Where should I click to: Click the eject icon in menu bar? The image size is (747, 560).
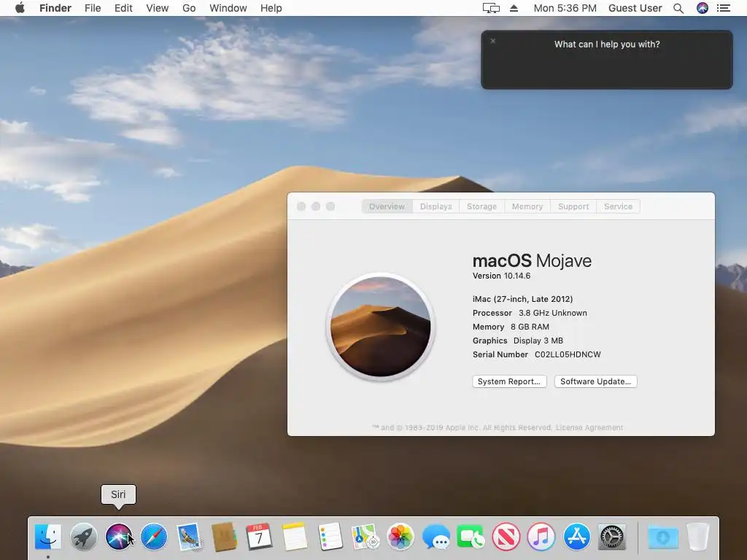point(514,8)
